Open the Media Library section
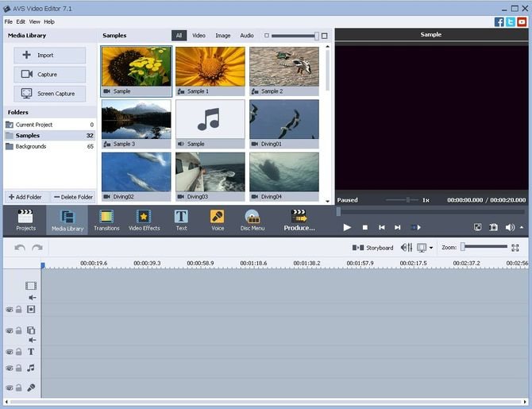532x409 pixels. (67, 220)
